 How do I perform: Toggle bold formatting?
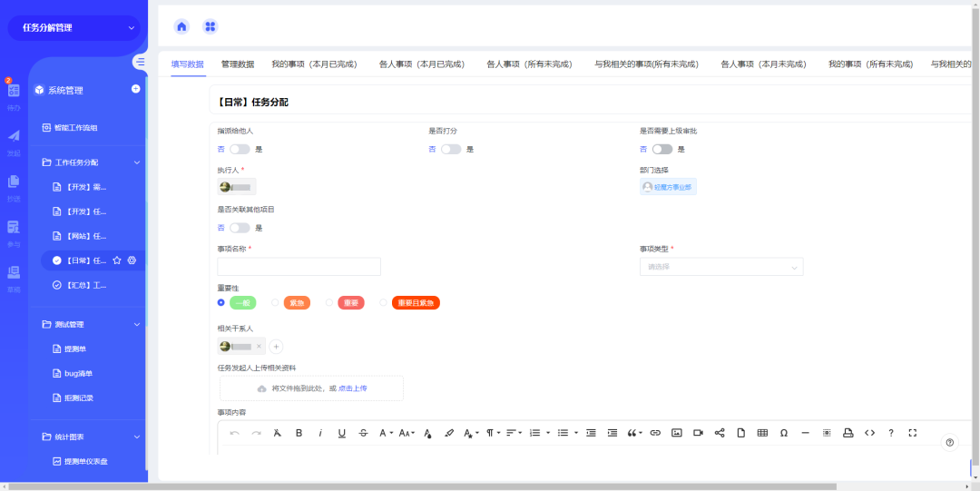click(x=299, y=433)
